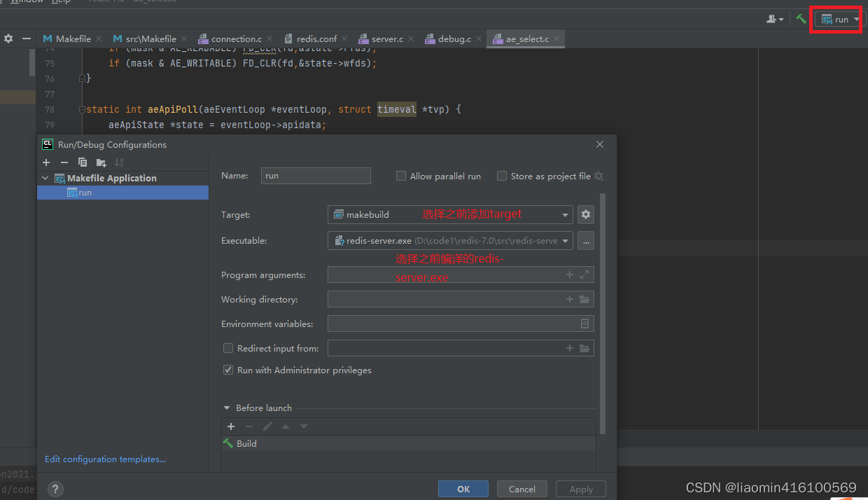
Task: Close the Run/Debug Configurations dialog
Action: point(600,144)
